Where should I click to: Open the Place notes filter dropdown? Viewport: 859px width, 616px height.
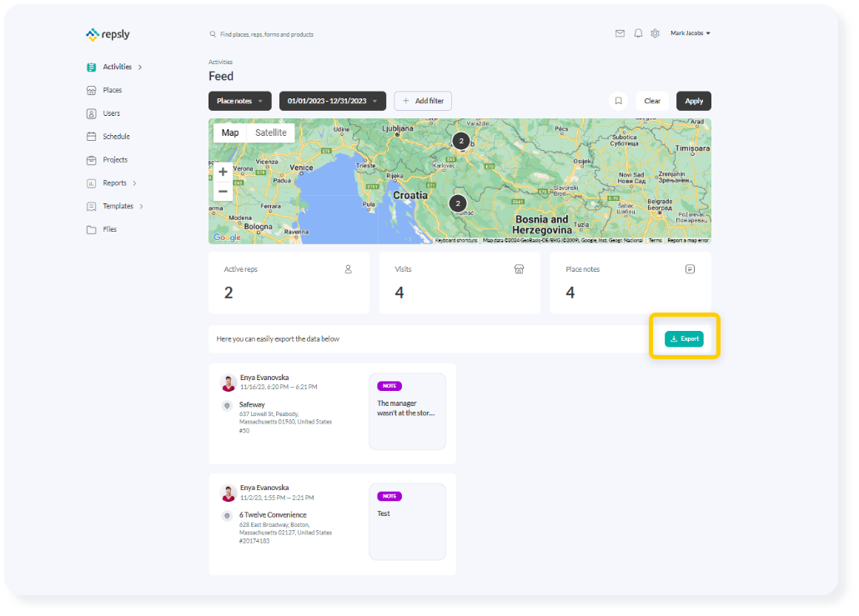click(240, 101)
